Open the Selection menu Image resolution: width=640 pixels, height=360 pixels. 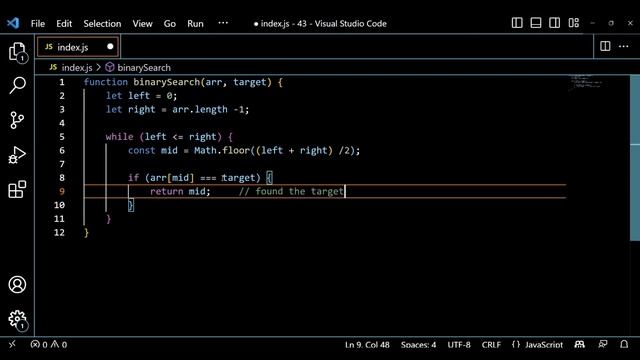[102, 24]
